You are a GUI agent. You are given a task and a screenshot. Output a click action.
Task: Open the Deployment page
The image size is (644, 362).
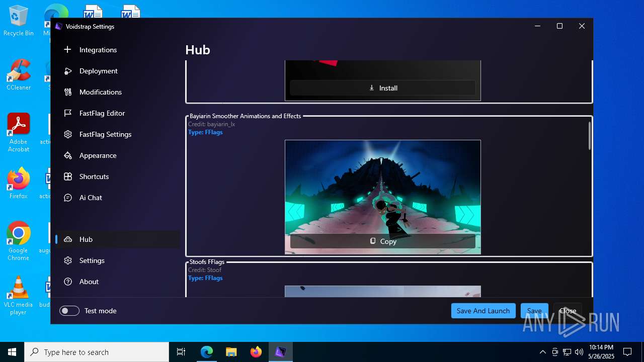click(117, 71)
